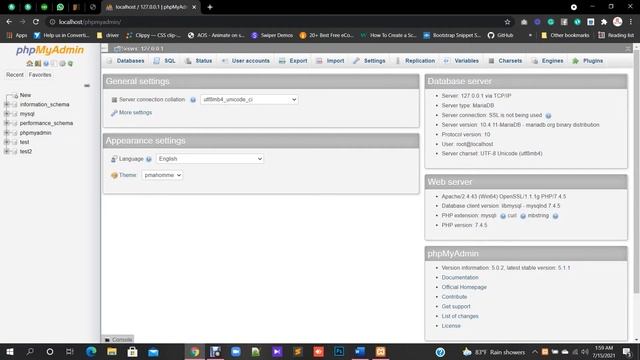640x360 pixels.
Task: Open Chrome extensions puzzle icon
Action: click(x=604, y=22)
